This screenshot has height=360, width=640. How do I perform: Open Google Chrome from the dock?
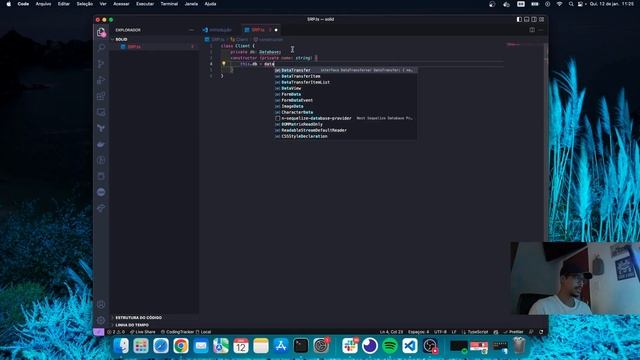181,346
